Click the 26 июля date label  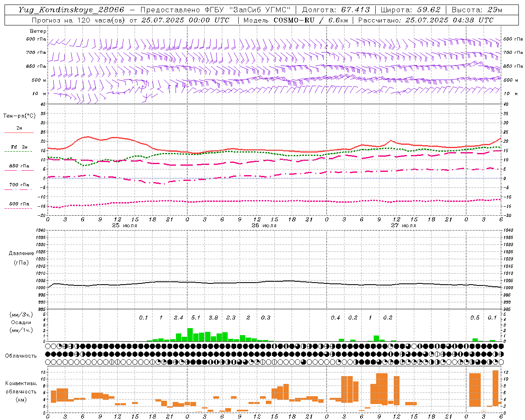click(264, 226)
